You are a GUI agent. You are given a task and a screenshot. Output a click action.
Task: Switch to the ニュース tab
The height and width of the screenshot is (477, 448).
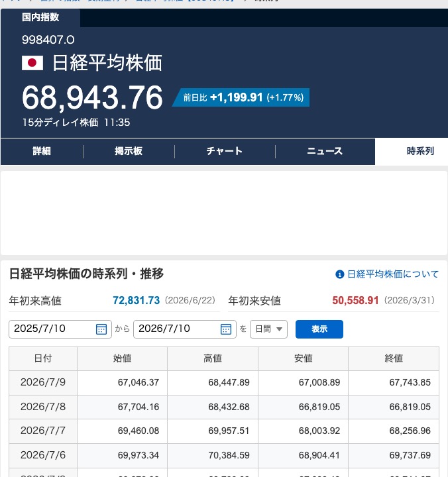coord(325,151)
